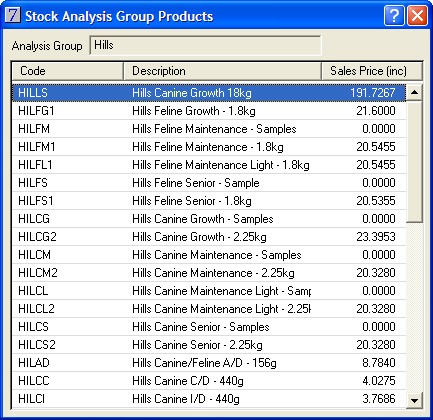This screenshot has width=433, height=420.
Task: Click description Hills Canine Growth - Samples
Action: (203, 219)
